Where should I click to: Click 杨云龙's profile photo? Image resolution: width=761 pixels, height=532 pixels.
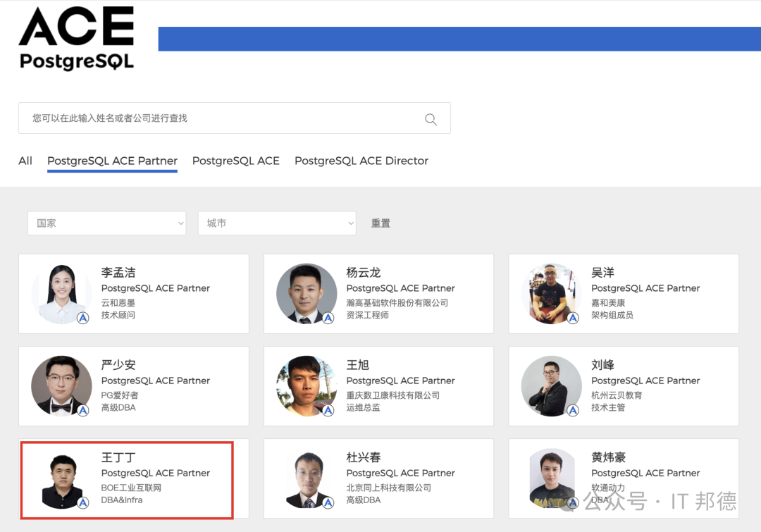(x=307, y=294)
